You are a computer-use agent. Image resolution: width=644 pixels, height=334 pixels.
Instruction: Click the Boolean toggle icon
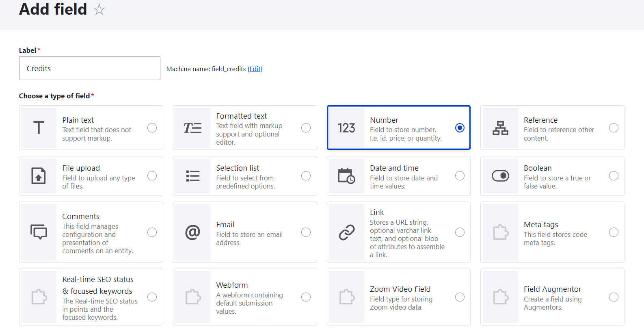pos(500,176)
